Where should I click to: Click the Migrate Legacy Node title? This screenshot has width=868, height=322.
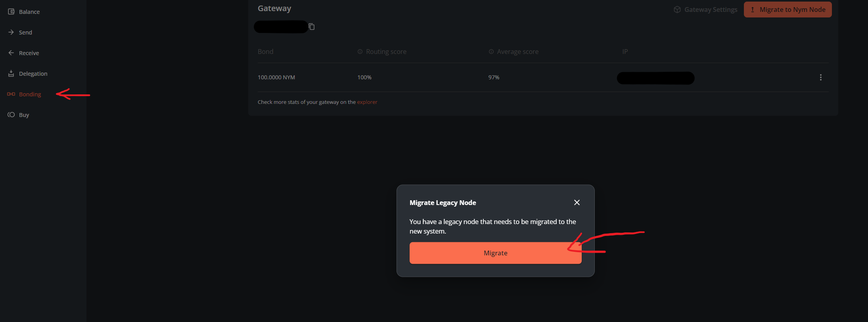point(443,203)
